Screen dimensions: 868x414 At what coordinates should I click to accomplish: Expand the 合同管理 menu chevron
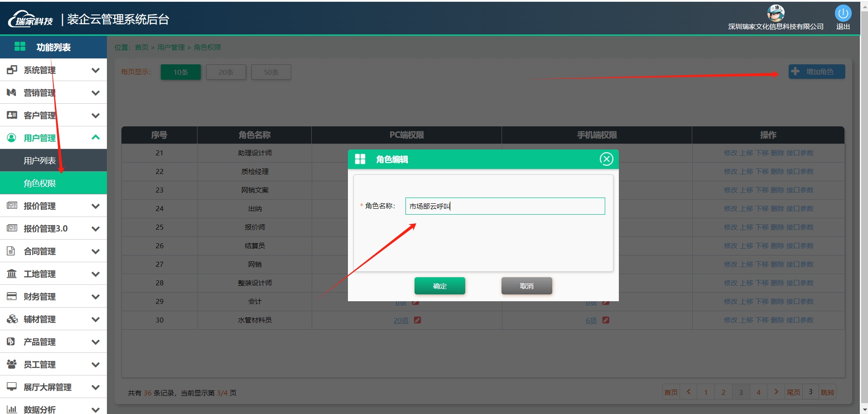(x=95, y=251)
